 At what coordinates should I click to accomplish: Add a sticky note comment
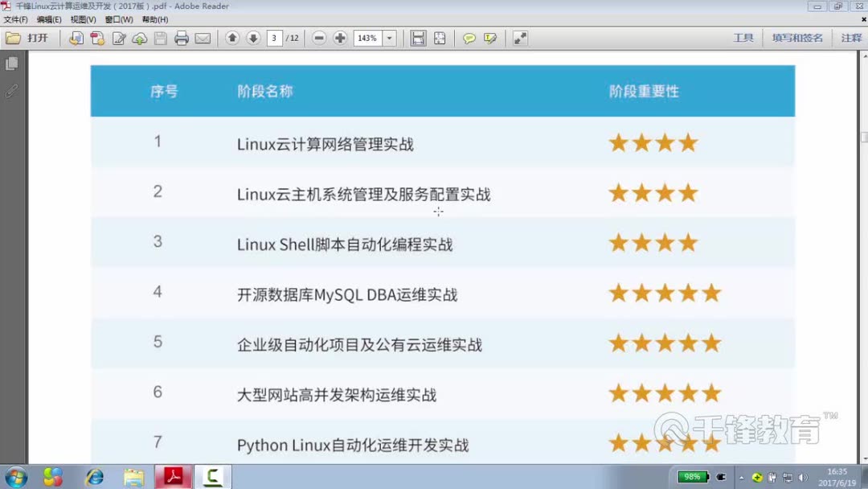(x=469, y=38)
